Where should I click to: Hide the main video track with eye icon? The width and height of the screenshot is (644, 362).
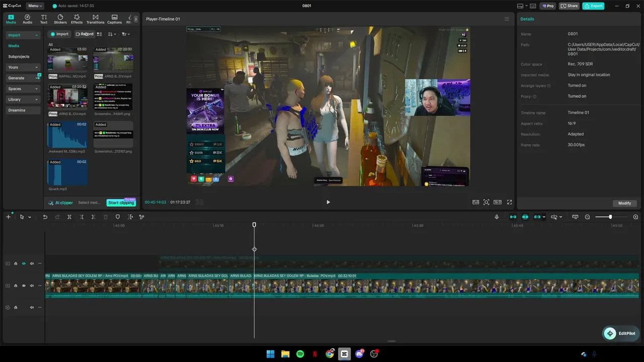tap(24, 286)
